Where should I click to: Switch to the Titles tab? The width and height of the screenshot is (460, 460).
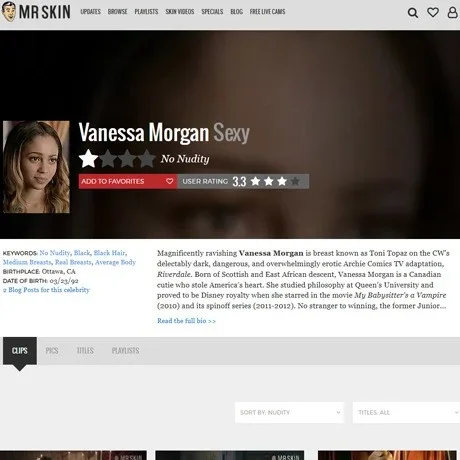[85, 351]
